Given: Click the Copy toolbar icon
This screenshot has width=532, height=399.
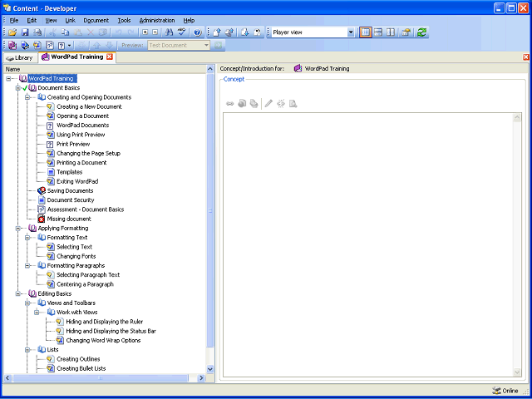Looking at the screenshot, I should [65, 32].
